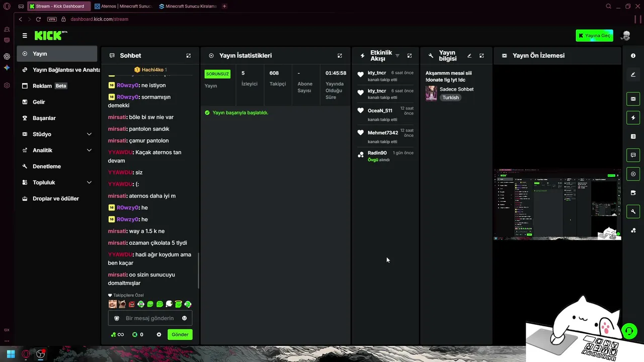Click the pinned Hachi4ko chat badge
Image resolution: width=644 pixels, height=362 pixels.
point(150,70)
